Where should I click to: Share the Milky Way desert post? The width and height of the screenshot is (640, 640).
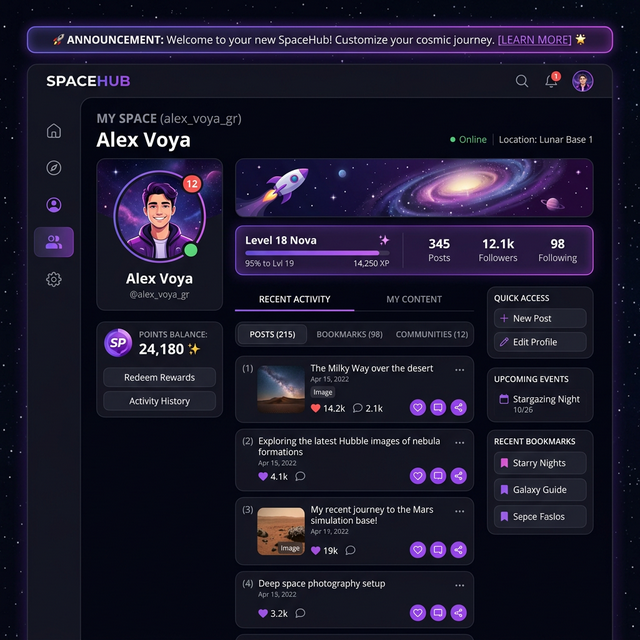[x=458, y=407]
